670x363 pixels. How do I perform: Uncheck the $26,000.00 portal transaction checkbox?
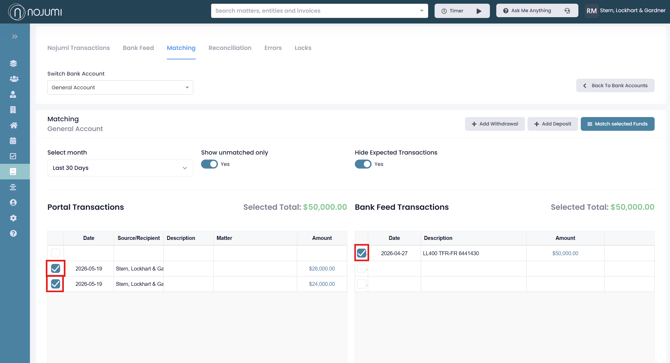pyautogui.click(x=56, y=269)
